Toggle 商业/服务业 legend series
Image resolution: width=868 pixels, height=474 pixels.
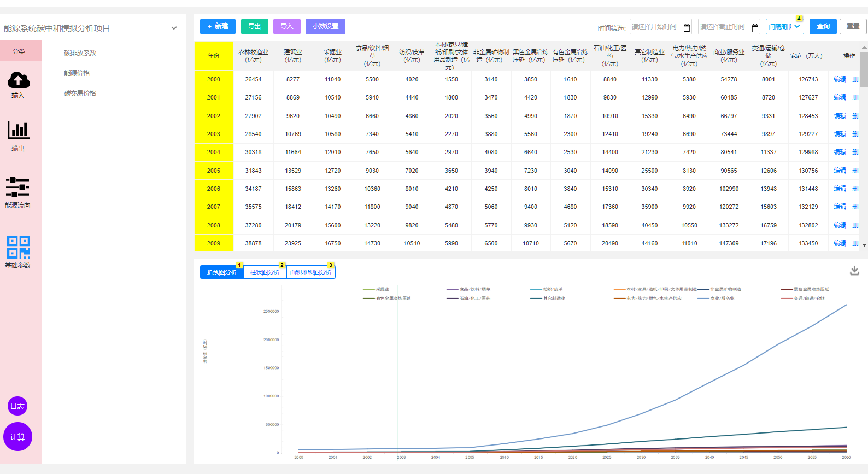tap(716, 299)
